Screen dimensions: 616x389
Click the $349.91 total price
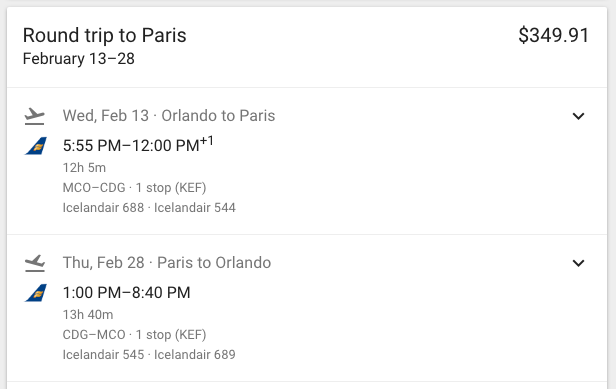pos(554,35)
